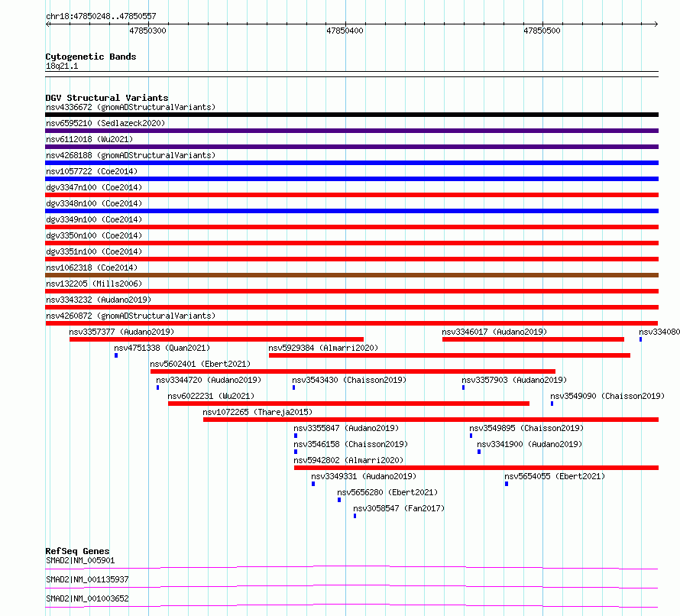Image resolution: width=680 pixels, height=616 pixels.
Task: Click the nsv1057722 (Coe2014) label
Action: (92, 171)
